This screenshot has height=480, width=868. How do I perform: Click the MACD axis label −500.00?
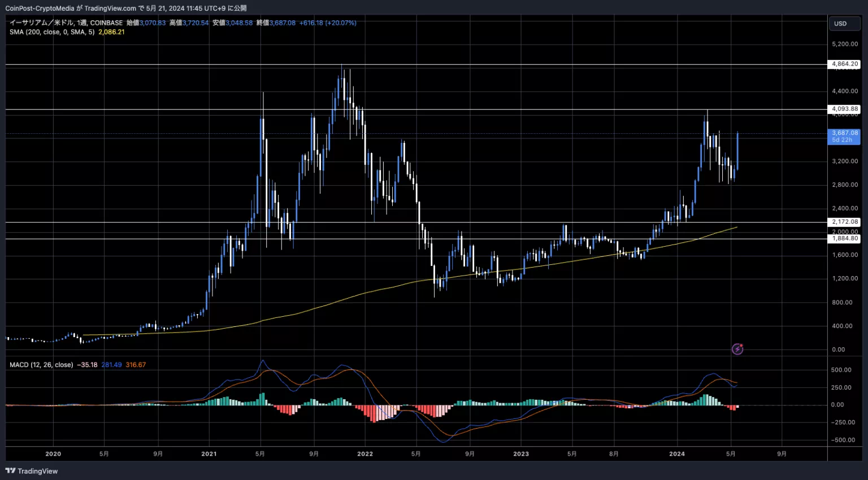point(843,440)
